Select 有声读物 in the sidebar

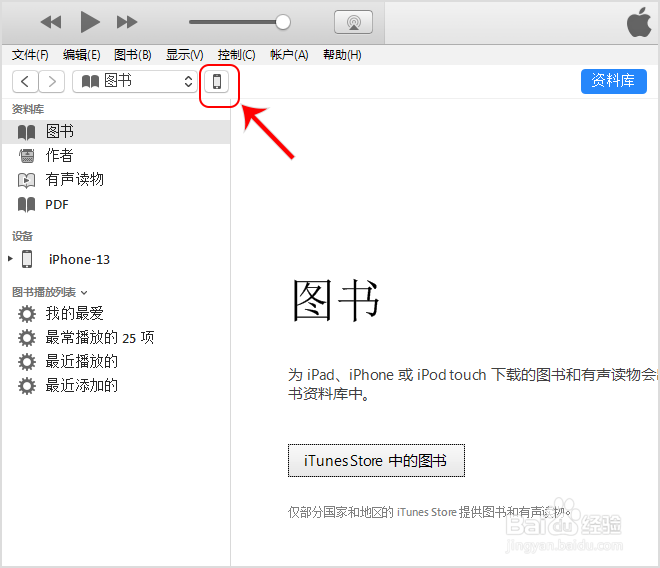[x=116, y=180]
